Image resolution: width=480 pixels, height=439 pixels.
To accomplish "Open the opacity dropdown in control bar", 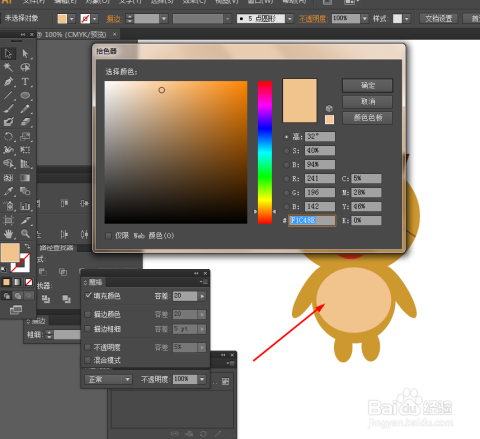I will tap(365, 19).
